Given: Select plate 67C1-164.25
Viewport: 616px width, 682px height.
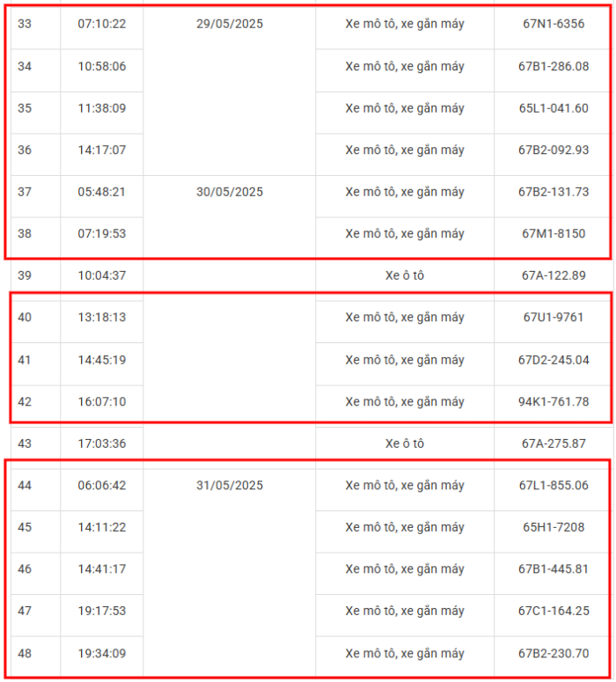Looking at the screenshot, I should [x=554, y=612].
